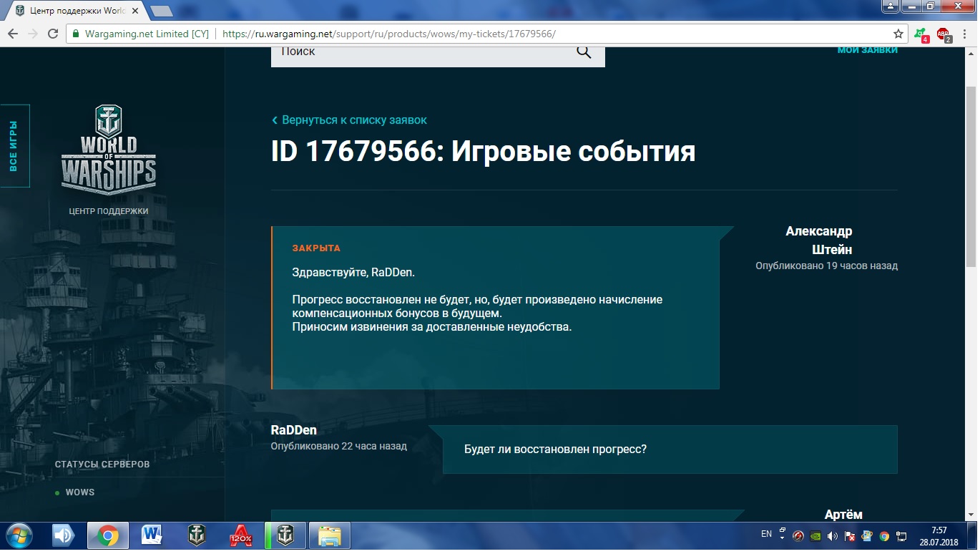Open red A 120% taskbar icon

240,535
